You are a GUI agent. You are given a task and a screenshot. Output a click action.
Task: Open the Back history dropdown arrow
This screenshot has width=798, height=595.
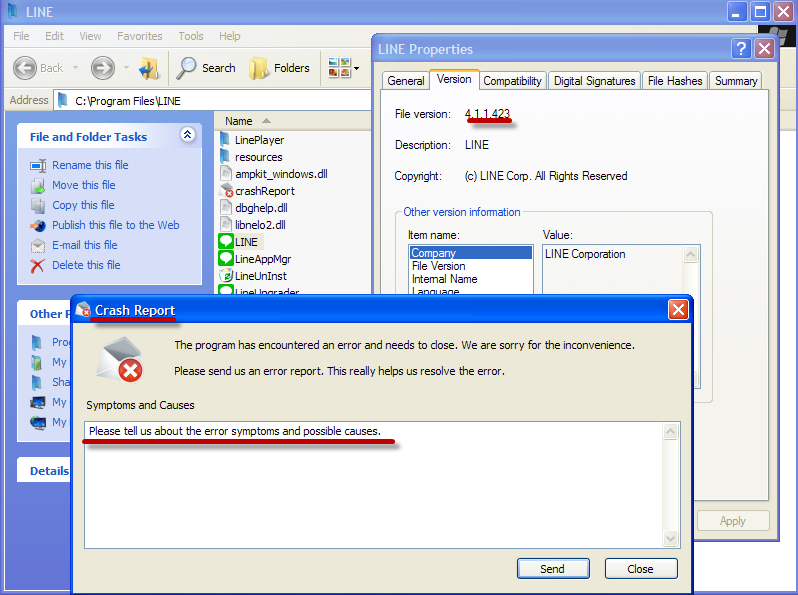click(75, 68)
